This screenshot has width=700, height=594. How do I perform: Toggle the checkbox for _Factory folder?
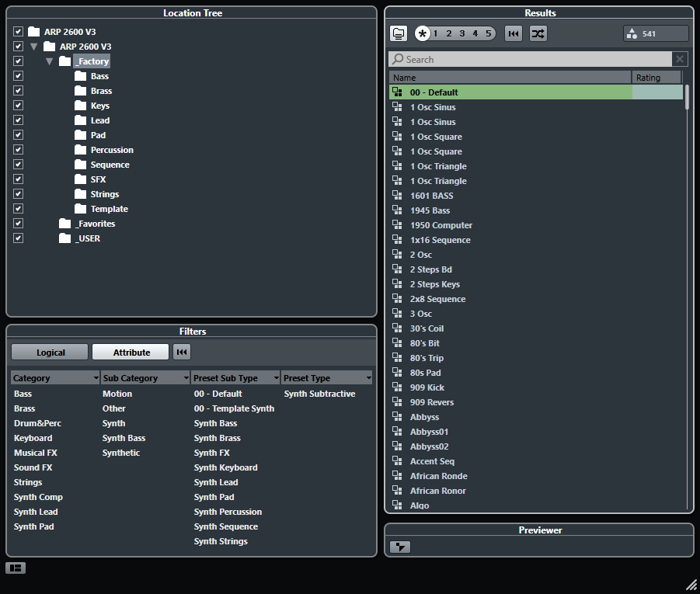coord(18,61)
